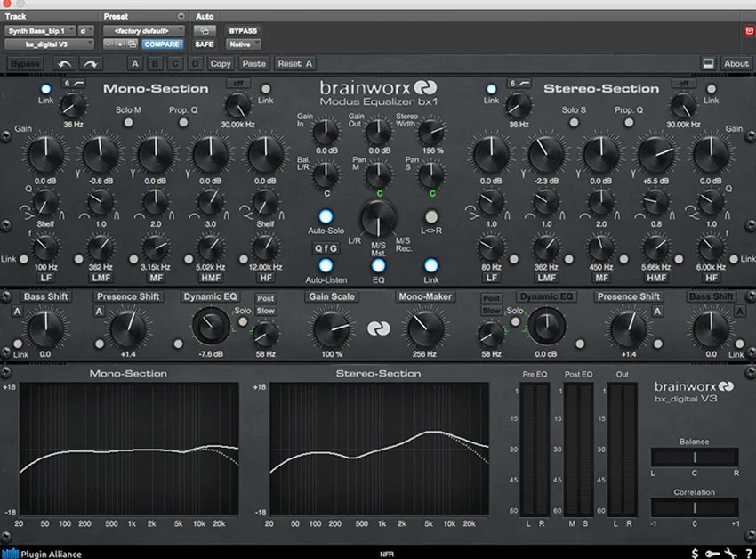The height and width of the screenshot is (559, 756).
Task: Toggle the view size icon beside About
Action: pos(709,63)
